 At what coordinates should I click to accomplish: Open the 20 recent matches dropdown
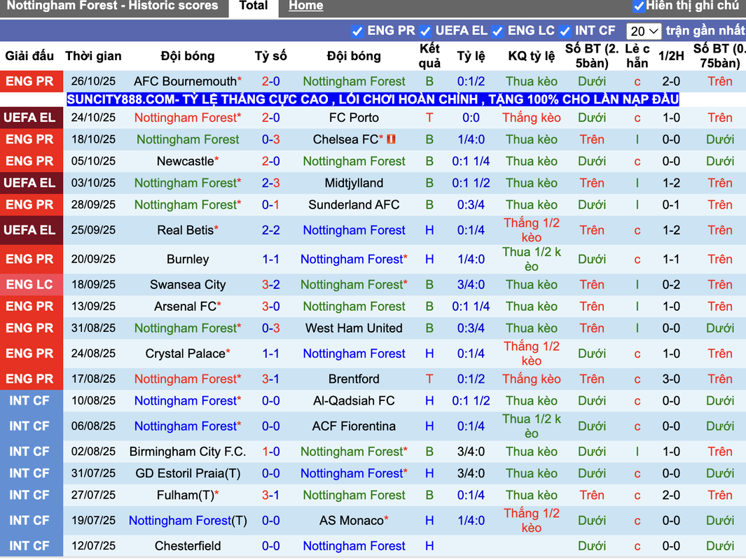tap(644, 31)
